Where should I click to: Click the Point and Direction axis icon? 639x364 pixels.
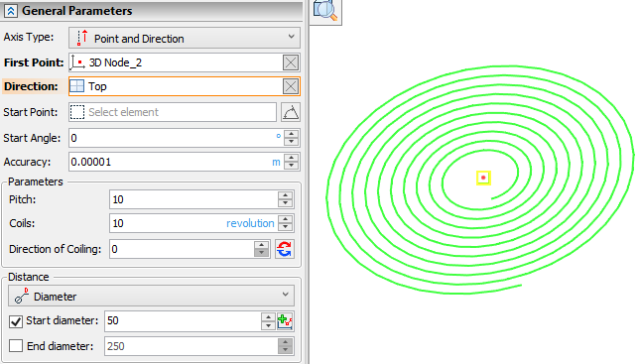(x=82, y=38)
